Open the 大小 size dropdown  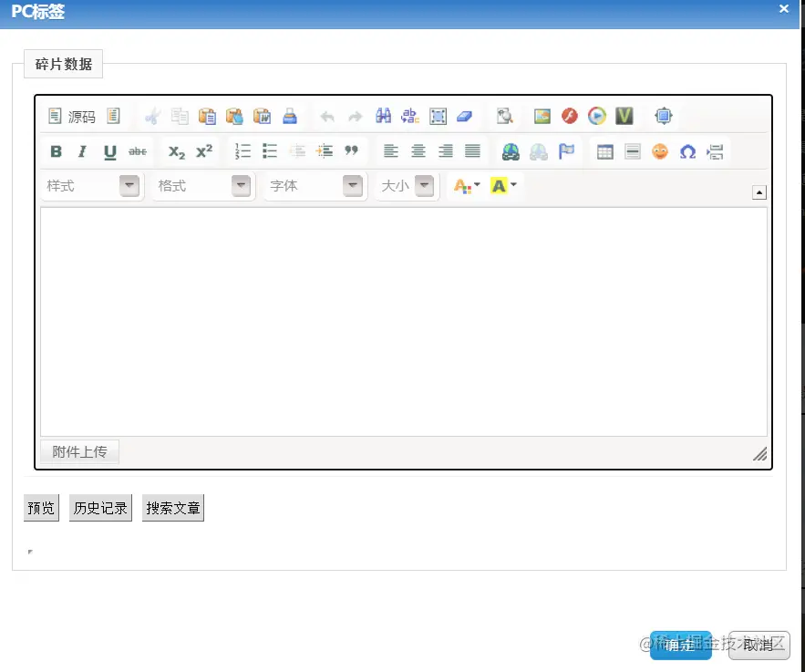coord(407,186)
